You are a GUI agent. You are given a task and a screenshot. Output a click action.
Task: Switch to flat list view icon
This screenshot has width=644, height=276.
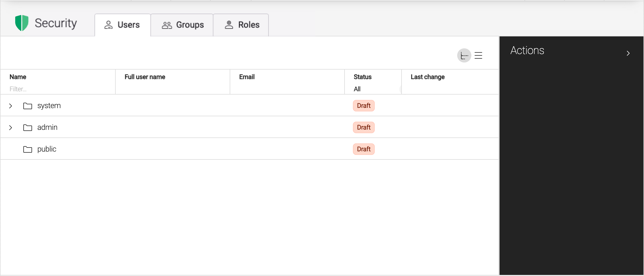click(478, 56)
